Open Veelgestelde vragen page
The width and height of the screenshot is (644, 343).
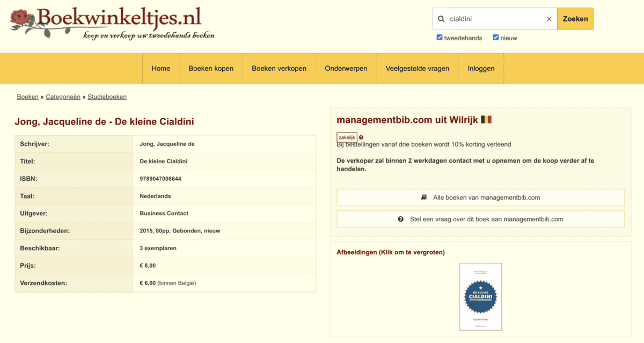click(418, 69)
